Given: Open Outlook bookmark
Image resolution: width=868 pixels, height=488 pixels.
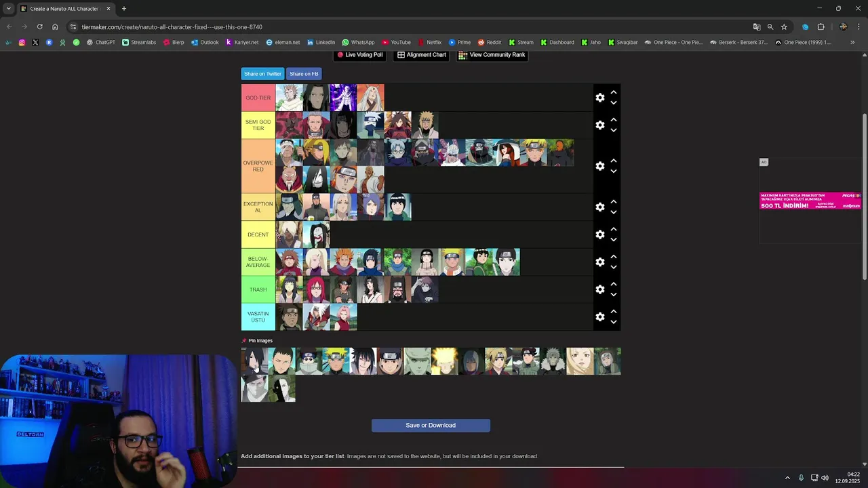Looking at the screenshot, I should [x=205, y=42].
